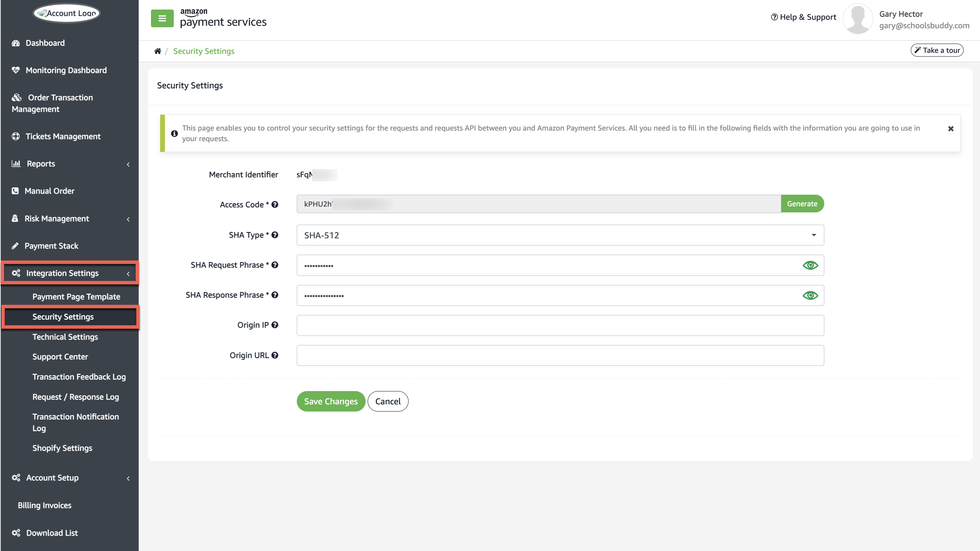This screenshot has width=980, height=551.
Task: Click the Security Settings breadcrumb link
Action: [x=203, y=51]
